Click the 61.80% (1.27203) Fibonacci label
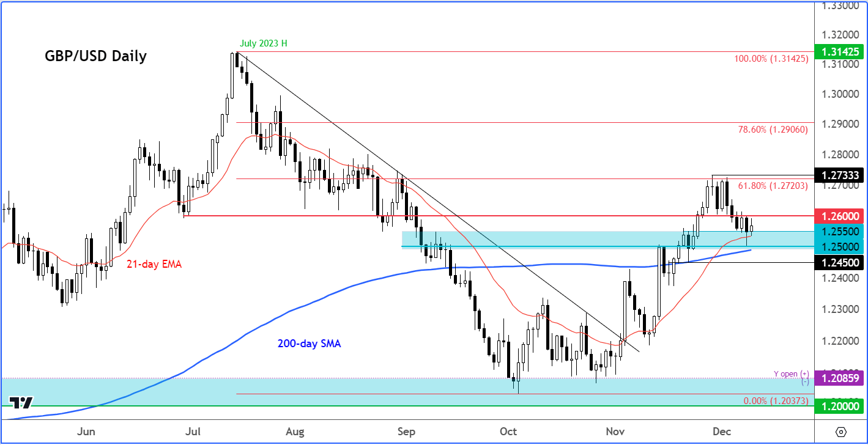The height and width of the screenshot is (445, 868). (774, 186)
